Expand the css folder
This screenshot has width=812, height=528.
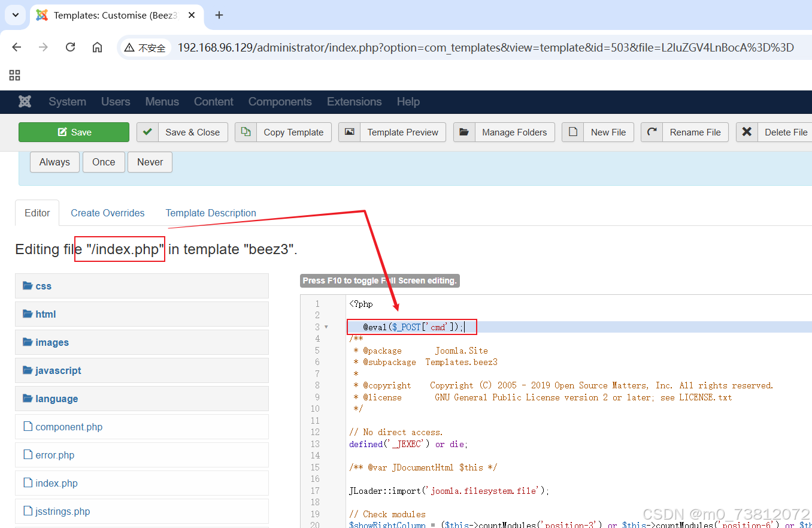point(142,286)
